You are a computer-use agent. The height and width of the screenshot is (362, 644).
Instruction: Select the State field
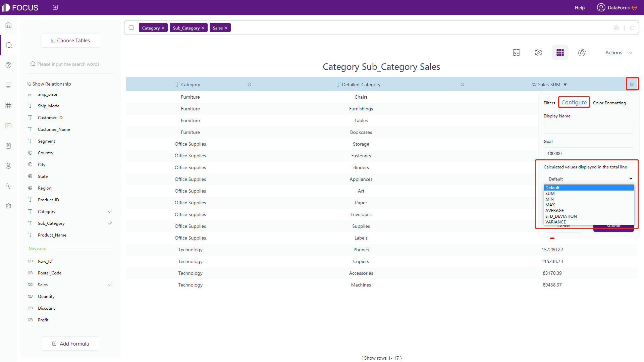tap(43, 176)
